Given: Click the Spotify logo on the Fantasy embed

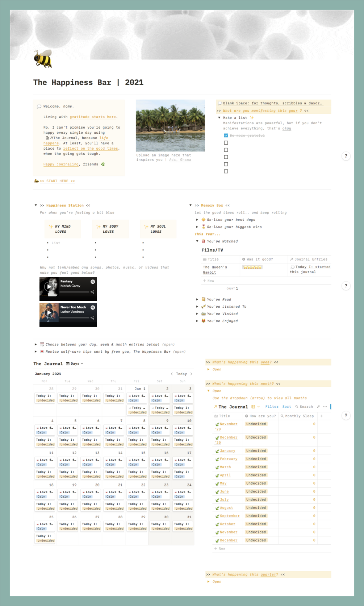Looking at the screenshot, I should (x=93, y=282).
